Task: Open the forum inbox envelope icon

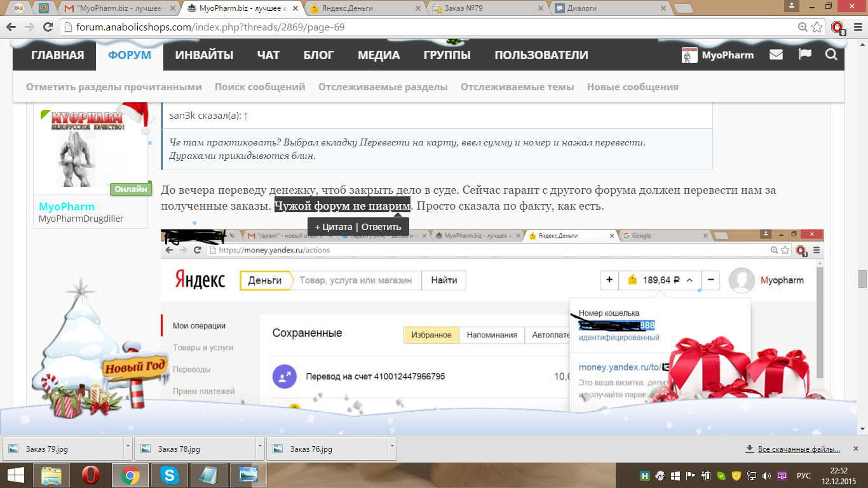Action: click(x=776, y=55)
